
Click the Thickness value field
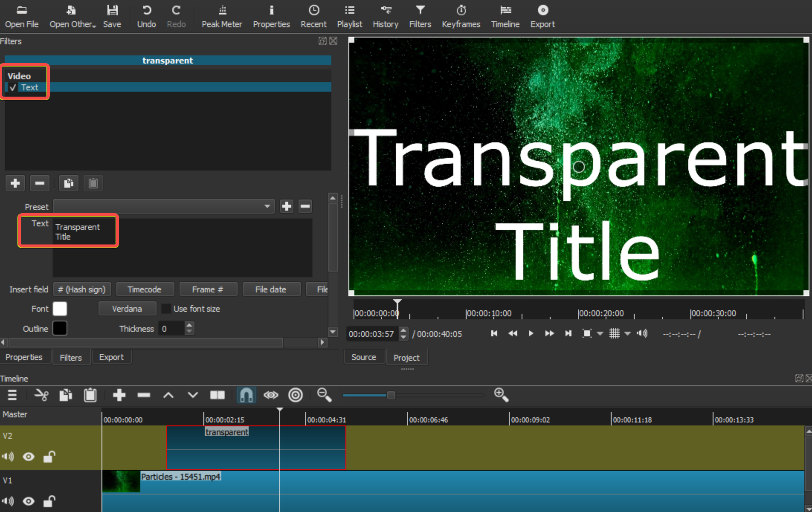pos(171,329)
